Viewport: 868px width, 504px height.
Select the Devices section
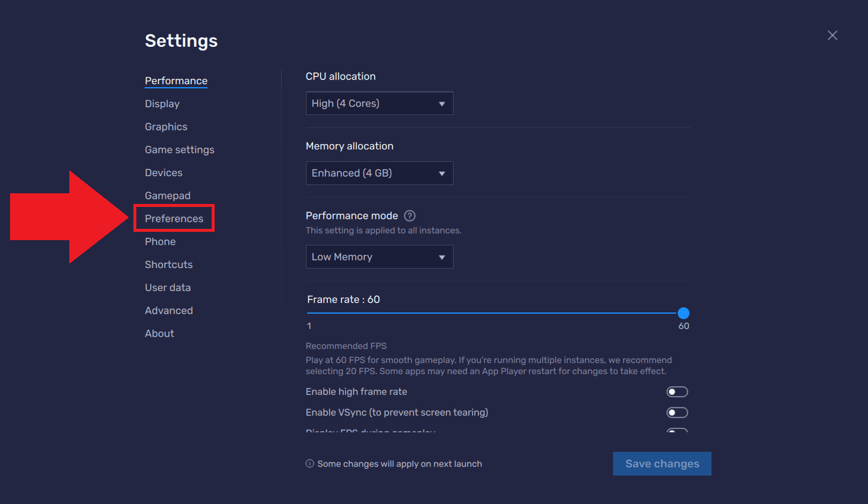click(164, 173)
